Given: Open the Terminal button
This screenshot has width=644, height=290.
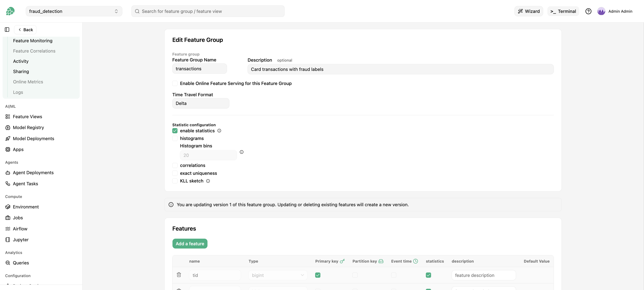Looking at the screenshot, I should [x=563, y=11].
